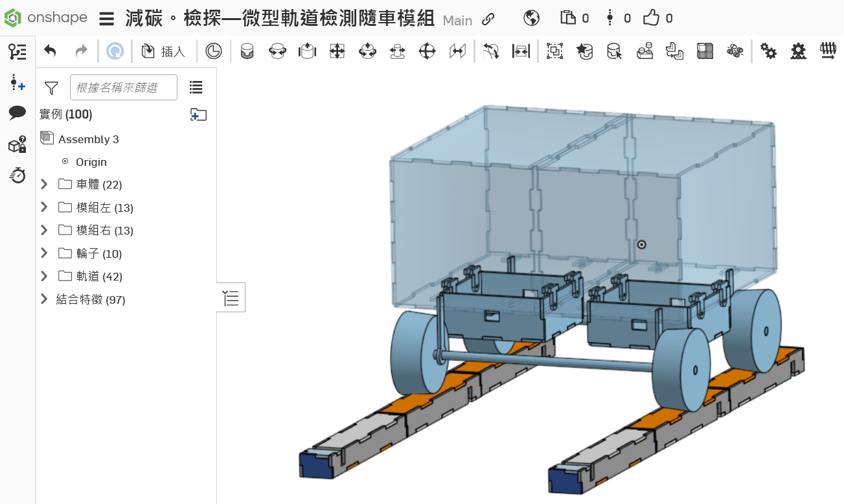Click the Main branch link
This screenshot has height=504, width=844.
457,20
